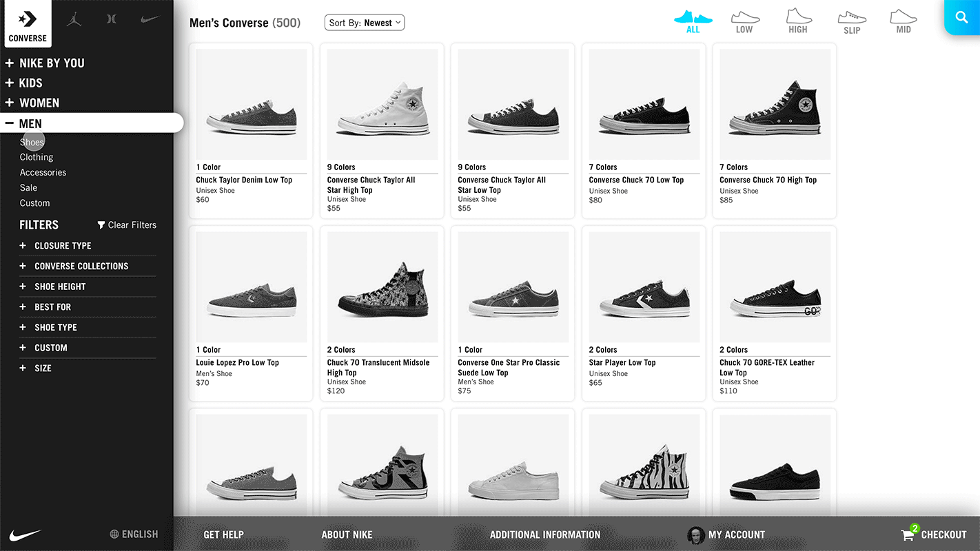This screenshot has height=551, width=980.
Task: Open the WOMEN category
Action: click(x=39, y=103)
